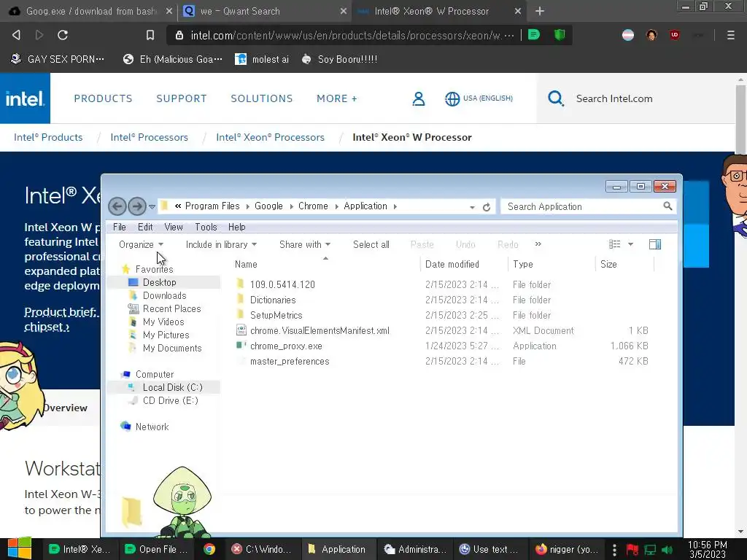
Task: Open the File menu in Explorer
Action: 119,227
